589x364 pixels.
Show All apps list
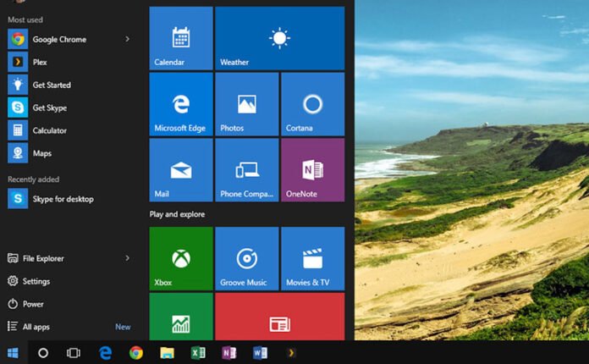pos(29,327)
